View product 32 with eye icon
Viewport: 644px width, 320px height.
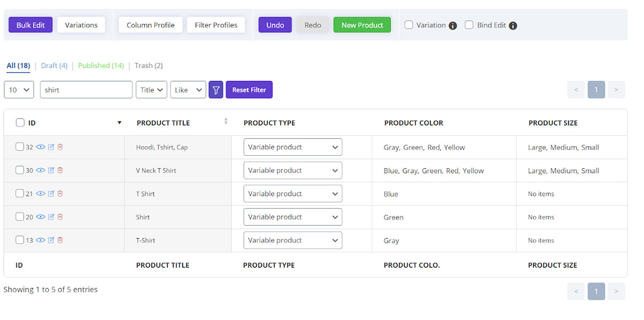(x=41, y=147)
